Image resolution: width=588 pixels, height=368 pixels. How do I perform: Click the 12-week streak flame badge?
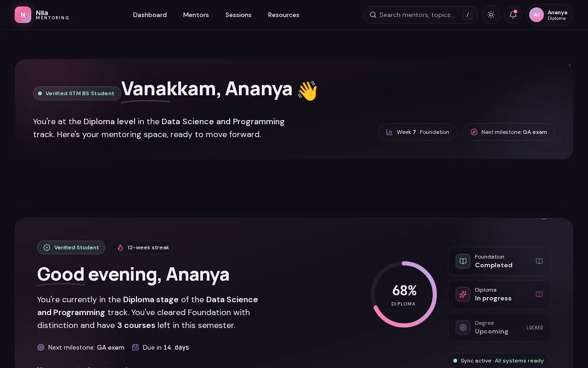pyautogui.click(x=143, y=247)
